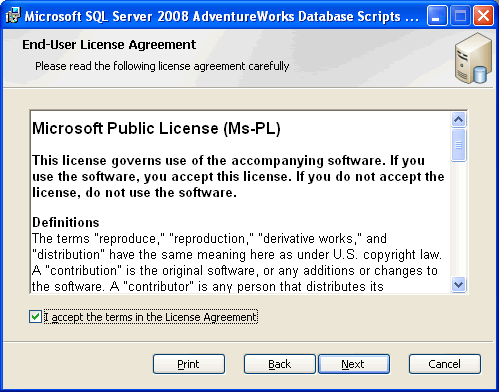Viewport: 499px width, 392px height.
Task: Proceed with the Next button
Action: 354,364
